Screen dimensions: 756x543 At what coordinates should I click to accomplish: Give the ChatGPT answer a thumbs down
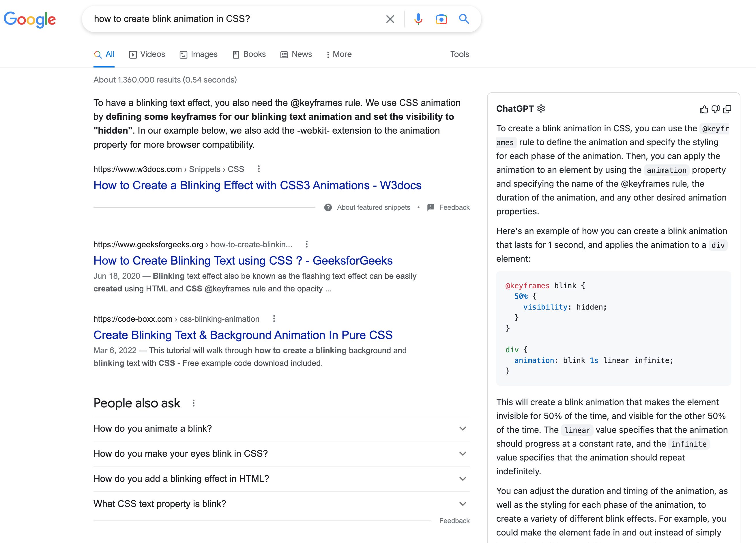pyautogui.click(x=715, y=109)
